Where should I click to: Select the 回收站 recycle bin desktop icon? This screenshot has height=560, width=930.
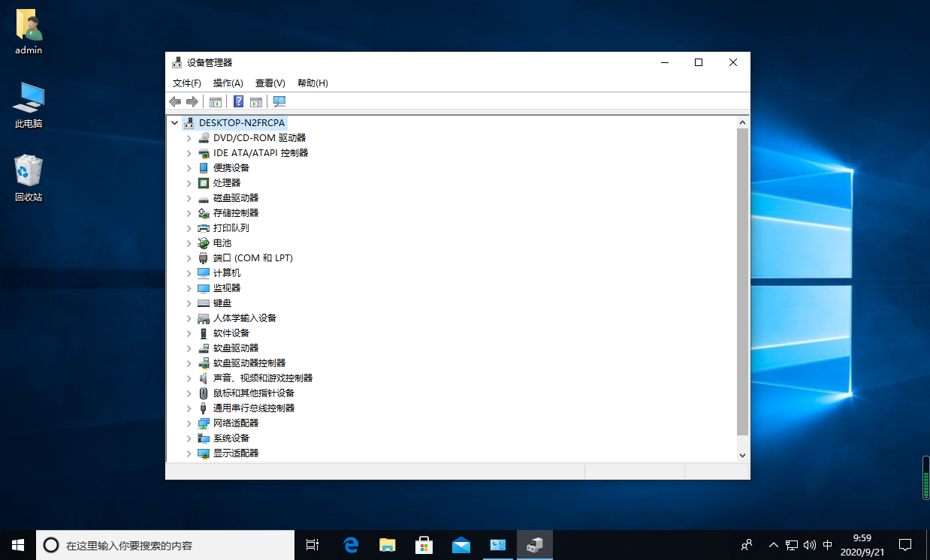(x=29, y=178)
